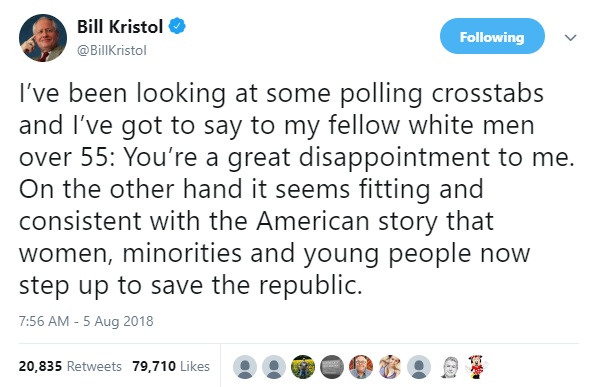Open the woman selfie liker avatar

pyautogui.click(x=390, y=367)
